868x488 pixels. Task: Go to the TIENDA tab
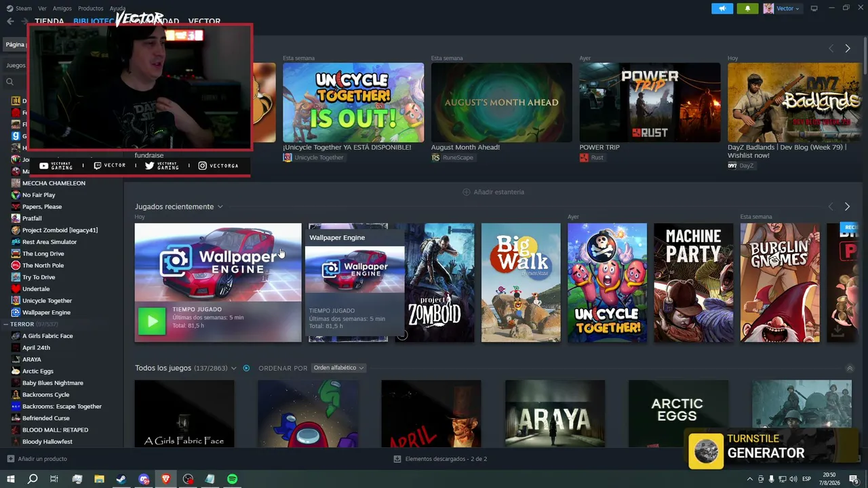(50, 21)
